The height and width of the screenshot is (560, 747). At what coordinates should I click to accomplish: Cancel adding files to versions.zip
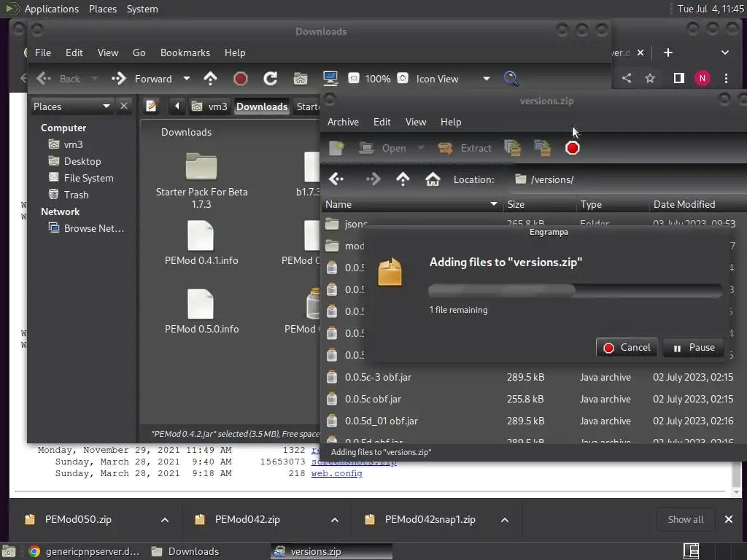click(x=627, y=348)
